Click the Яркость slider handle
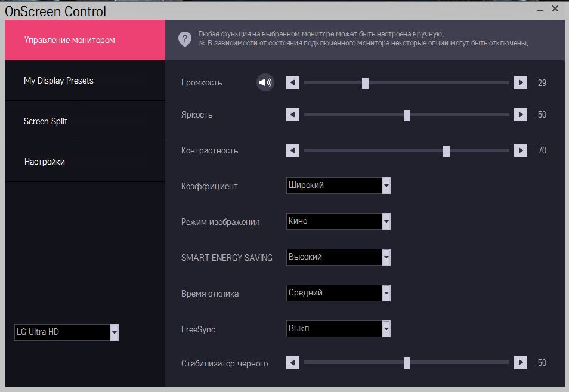The image size is (569, 392). (407, 115)
